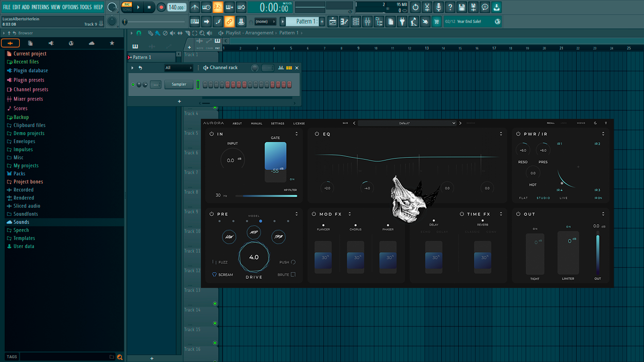This screenshot has width=644, height=362.
Task: Click the HP FILTER slider
Action: 266,196
